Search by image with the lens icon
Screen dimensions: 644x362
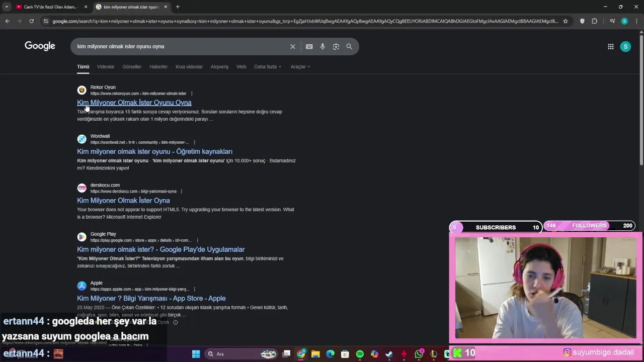[336, 46]
